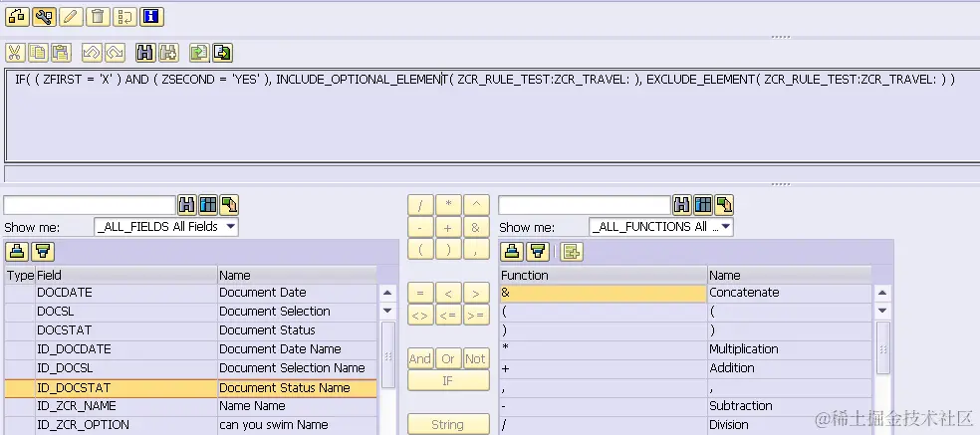Click the String button
Screen dimensions: 980x435
[x=448, y=424]
